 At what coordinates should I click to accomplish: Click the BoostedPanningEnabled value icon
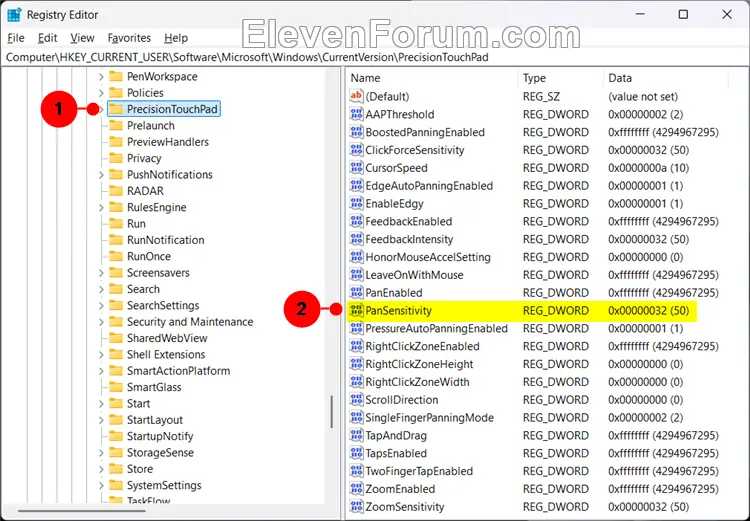click(356, 132)
